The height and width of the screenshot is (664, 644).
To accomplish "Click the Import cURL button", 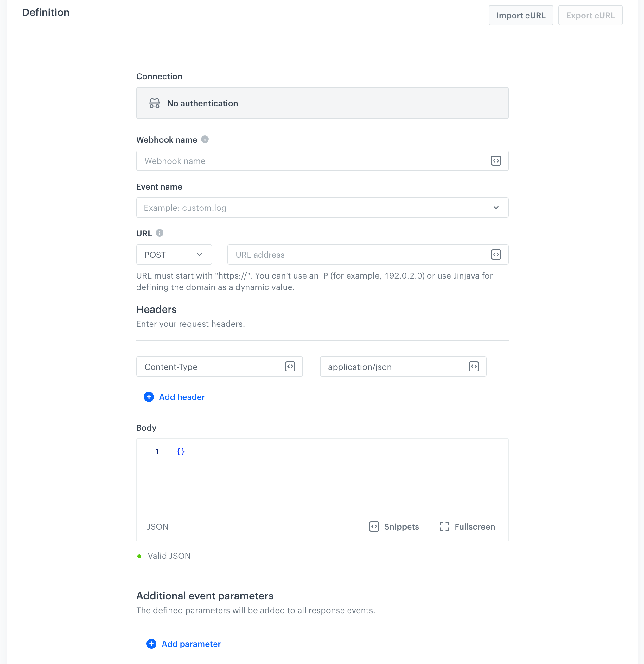I will click(520, 15).
